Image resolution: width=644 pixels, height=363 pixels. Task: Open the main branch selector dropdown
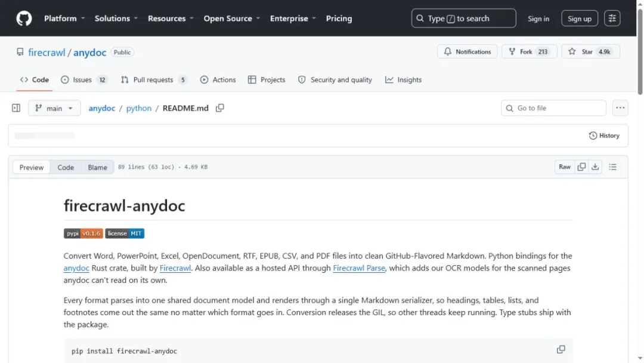point(54,108)
